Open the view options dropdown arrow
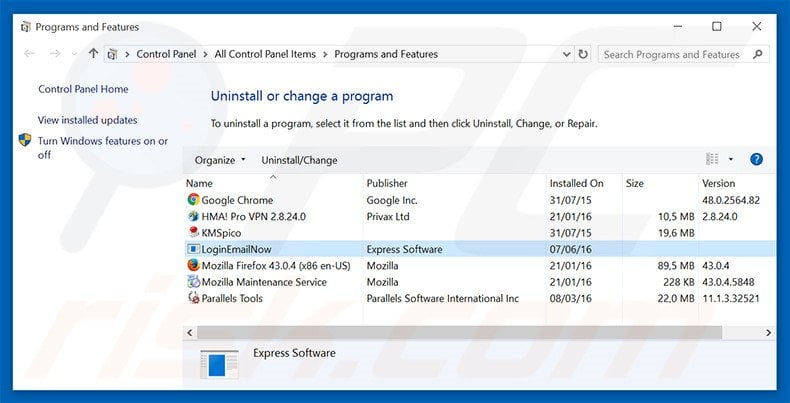 point(731,160)
